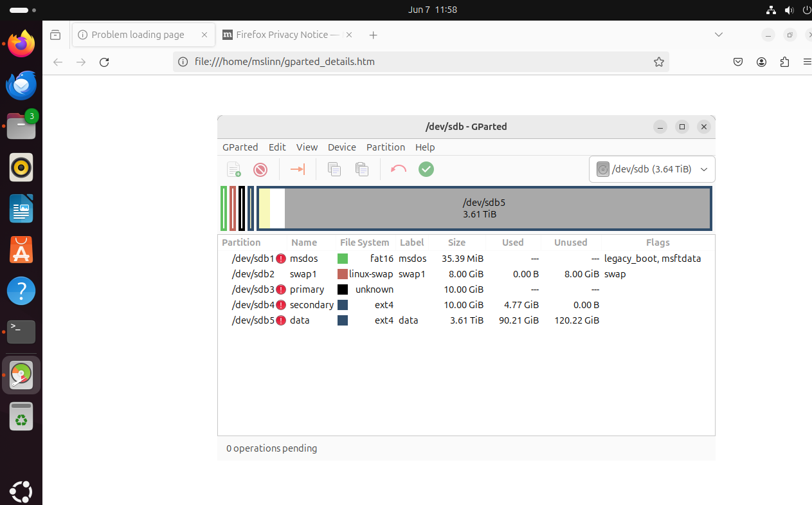The height and width of the screenshot is (505, 812).
Task: Open the Device menu
Action: pos(341,147)
